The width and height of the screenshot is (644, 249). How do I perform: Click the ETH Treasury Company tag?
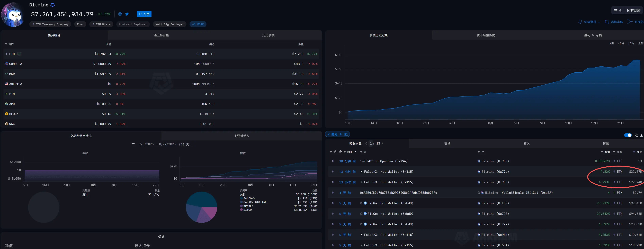tap(50, 24)
